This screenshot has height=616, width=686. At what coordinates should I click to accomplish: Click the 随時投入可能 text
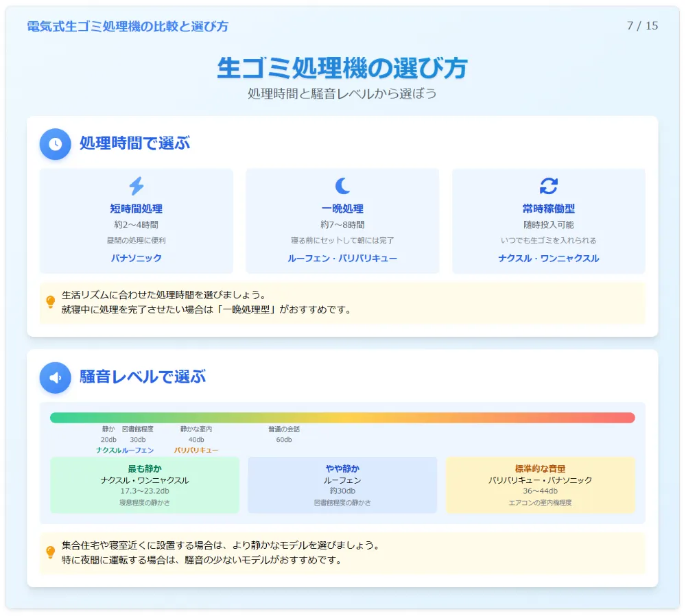point(549,225)
